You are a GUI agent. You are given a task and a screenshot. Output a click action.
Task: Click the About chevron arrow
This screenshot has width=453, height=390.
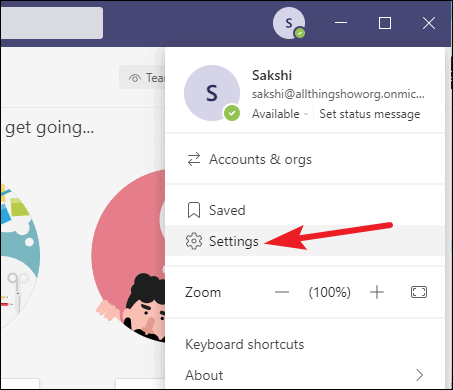(x=420, y=375)
